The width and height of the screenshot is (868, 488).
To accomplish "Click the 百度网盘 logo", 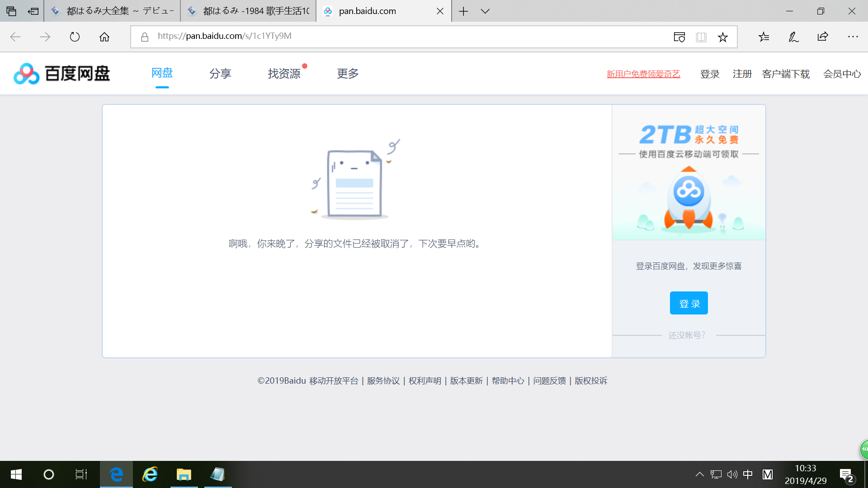I will (x=62, y=74).
